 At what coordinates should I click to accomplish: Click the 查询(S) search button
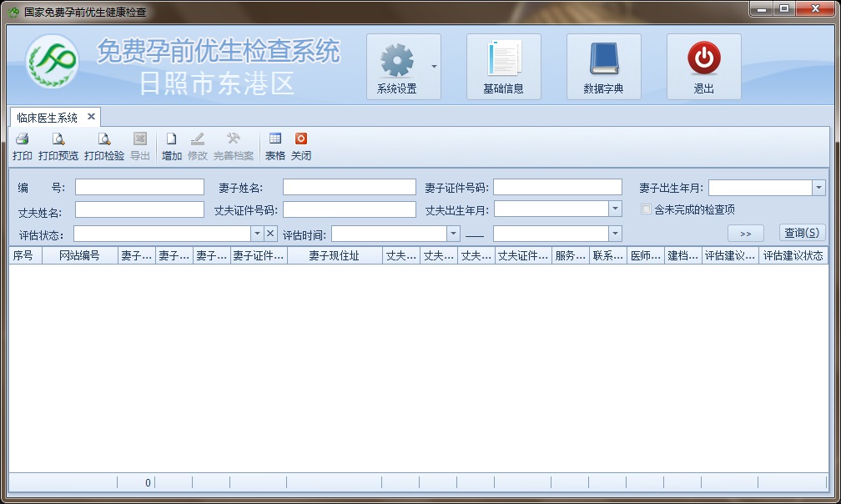coord(802,234)
